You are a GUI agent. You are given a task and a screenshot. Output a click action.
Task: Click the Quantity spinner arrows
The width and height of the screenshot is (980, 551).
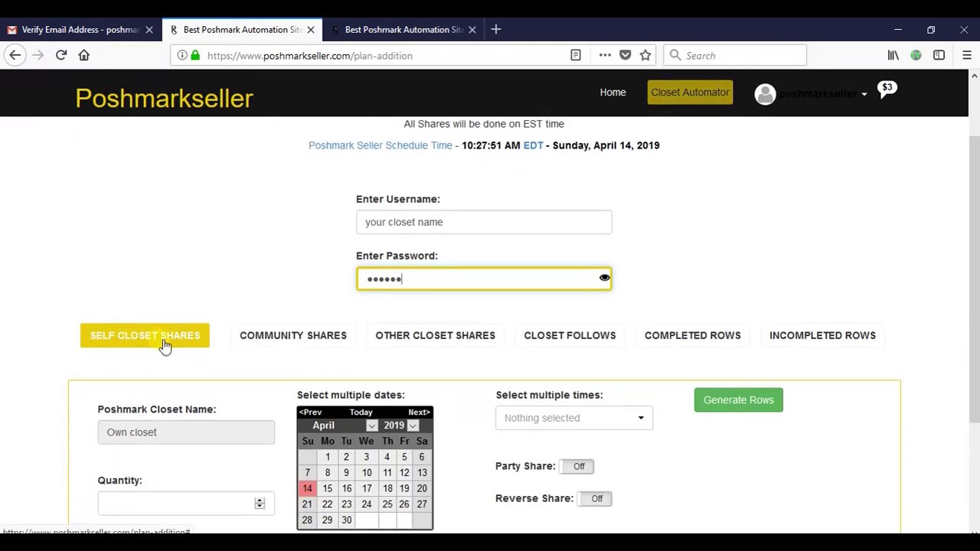point(260,503)
